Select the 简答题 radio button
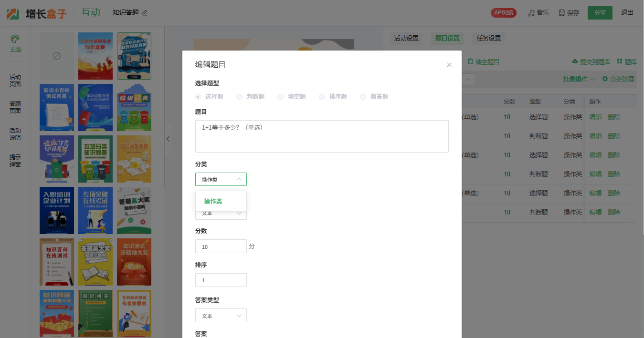Viewport: 644px width, 338px height. tap(363, 97)
